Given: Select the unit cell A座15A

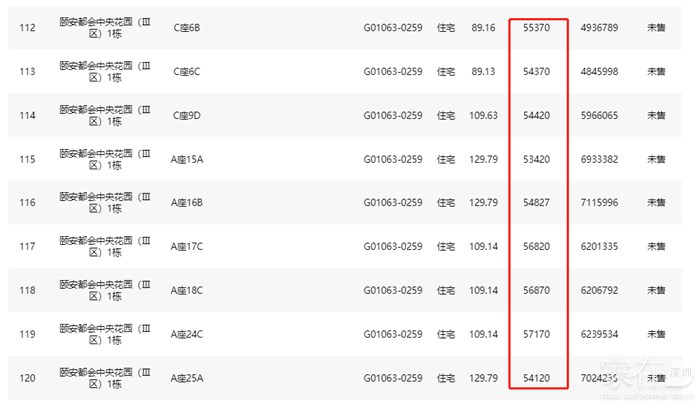Looking at the screenshot, I should (187, 159).
